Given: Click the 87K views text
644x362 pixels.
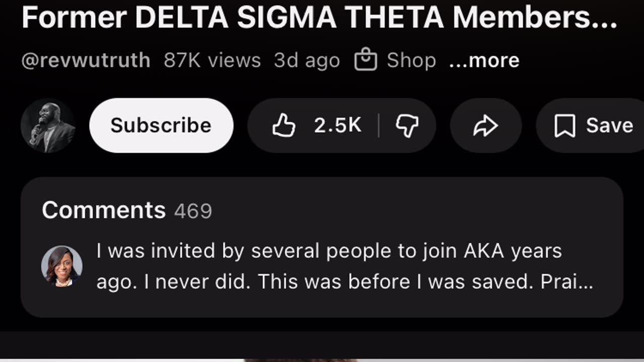Looking at the screenshot, I should click(212, 60).
